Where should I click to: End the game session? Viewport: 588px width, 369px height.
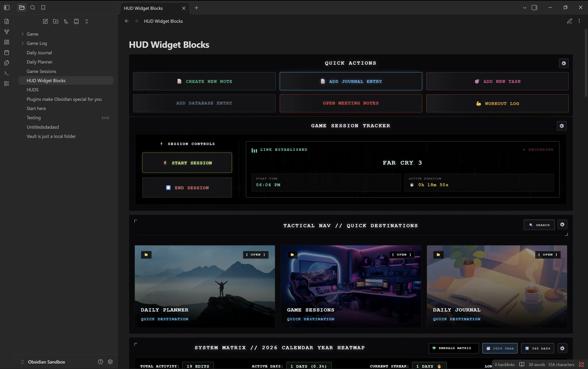coord(187,187)
